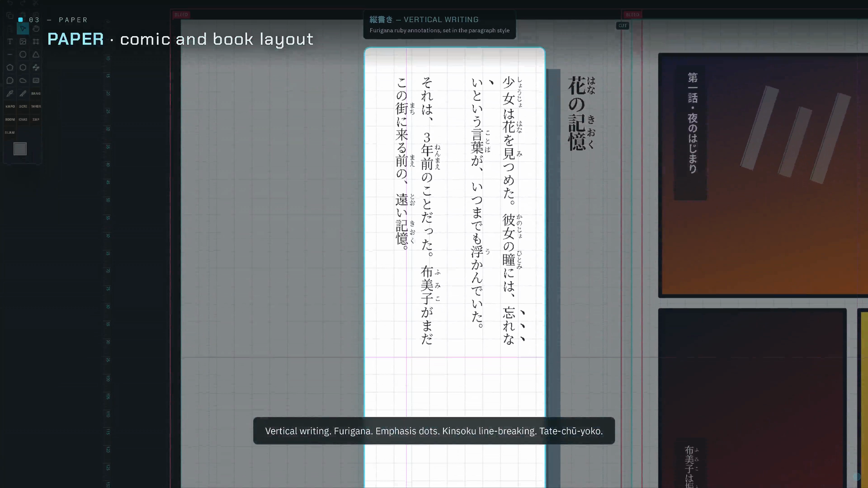Select the triangle shape tool
This screenshot has width=868, height=488.
pyautogui.click(x=36, y=55)
